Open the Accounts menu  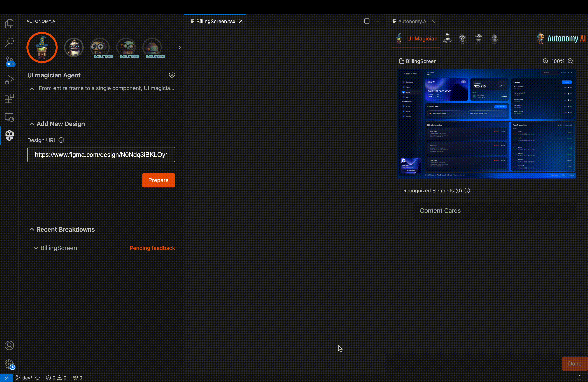pyautogui.click(x=9, y=345)
